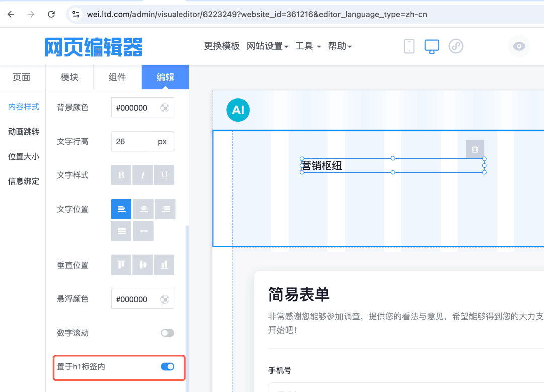544x392 pixels.
Task: Expand the 网站设置 dropdown menu
Action: pyautogui.click(x=267, y=46)
